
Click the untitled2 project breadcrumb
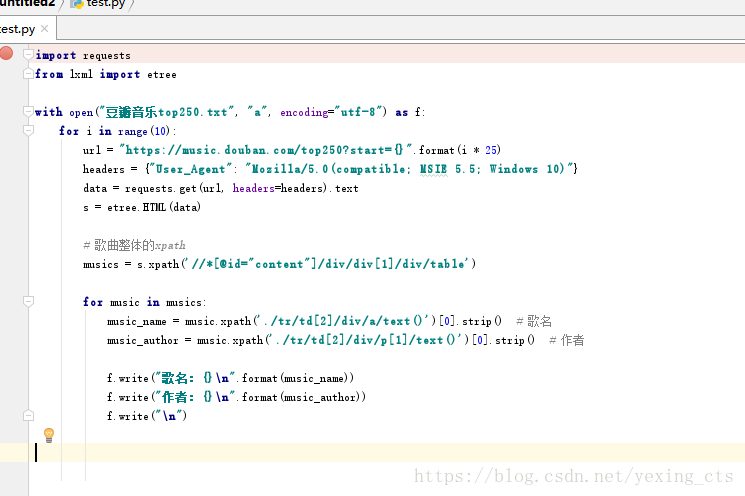coord(27,3)
